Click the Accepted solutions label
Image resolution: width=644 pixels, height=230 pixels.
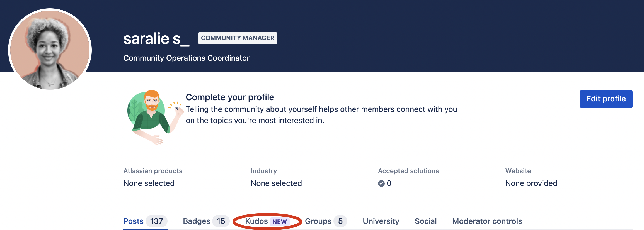408,171
